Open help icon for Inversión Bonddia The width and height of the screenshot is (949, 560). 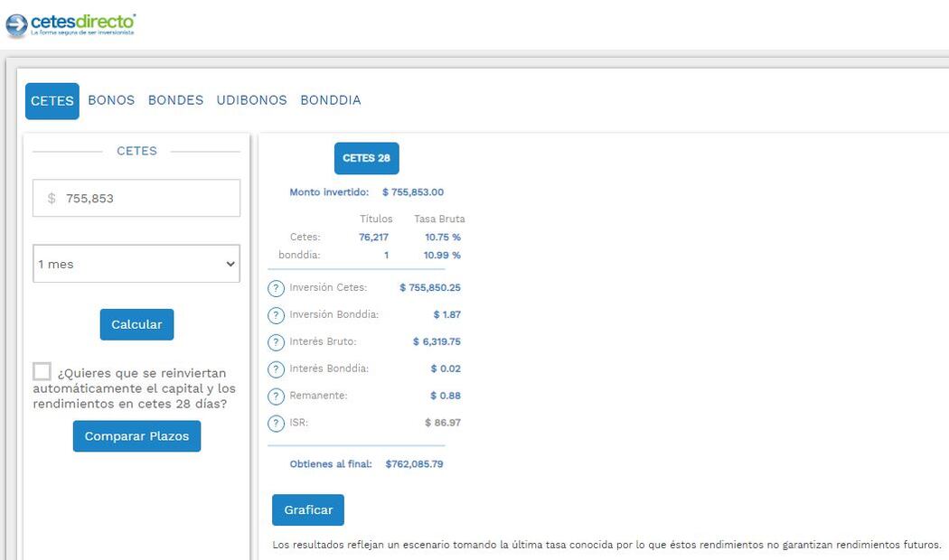pyautogui.click(x=276, y=315)
